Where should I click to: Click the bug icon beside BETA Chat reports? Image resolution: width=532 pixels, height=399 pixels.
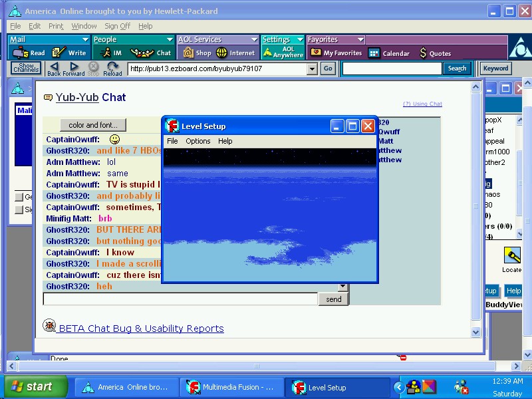coord(49,325)
